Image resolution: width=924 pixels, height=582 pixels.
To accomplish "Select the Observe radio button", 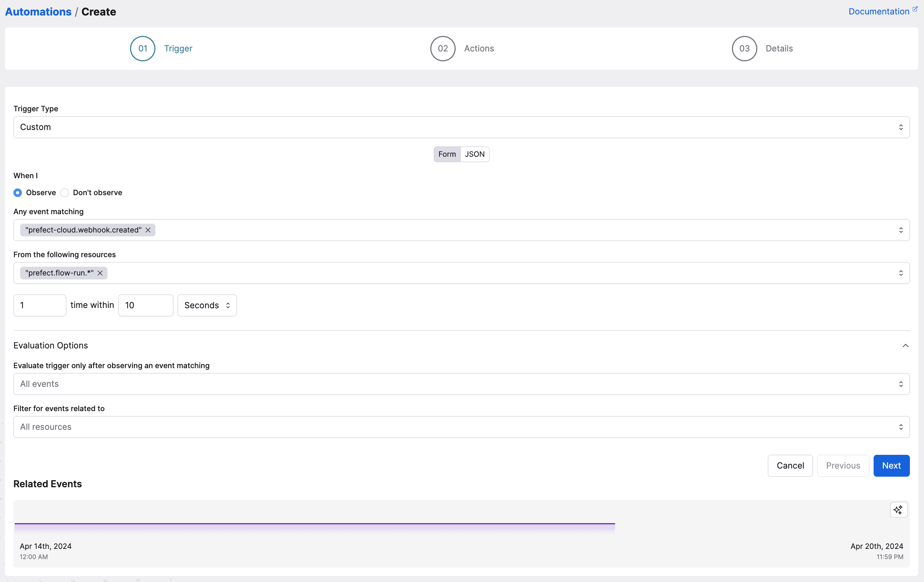I will [18, 193].
